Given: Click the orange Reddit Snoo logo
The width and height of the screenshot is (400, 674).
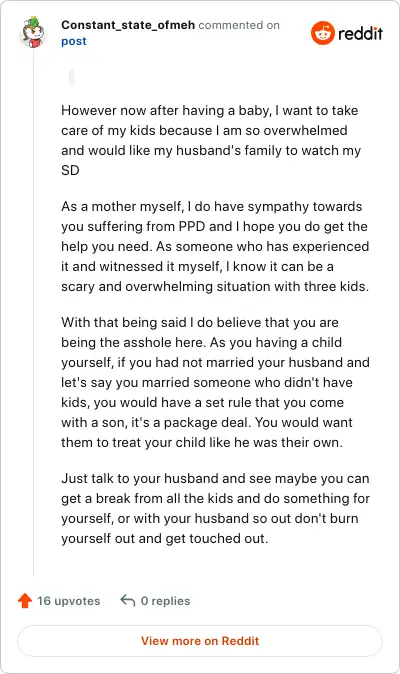Looking at the screenshot, I should [x=323, y=33].
